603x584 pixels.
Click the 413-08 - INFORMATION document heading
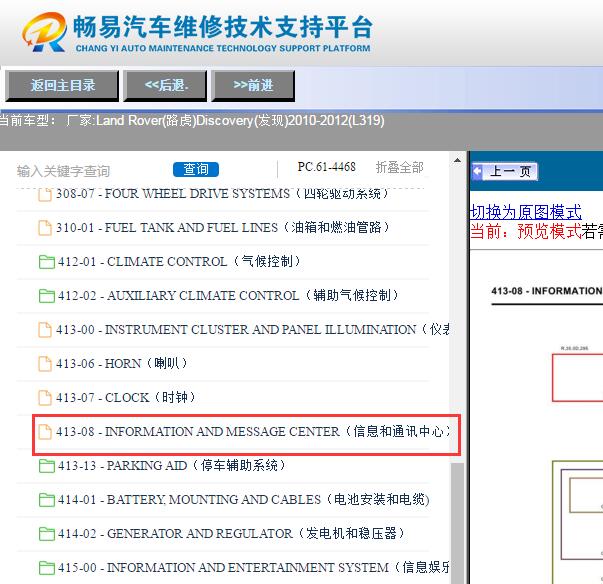[x=546, y=291]
